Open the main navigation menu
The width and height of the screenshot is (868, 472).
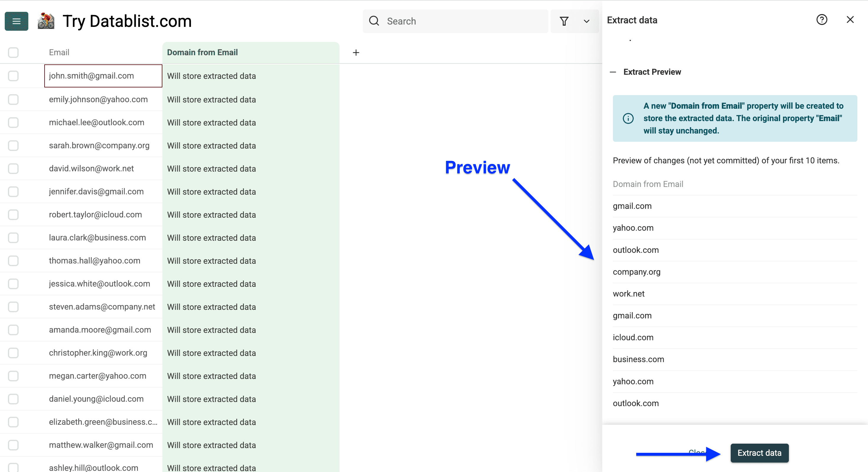point(16,21)
